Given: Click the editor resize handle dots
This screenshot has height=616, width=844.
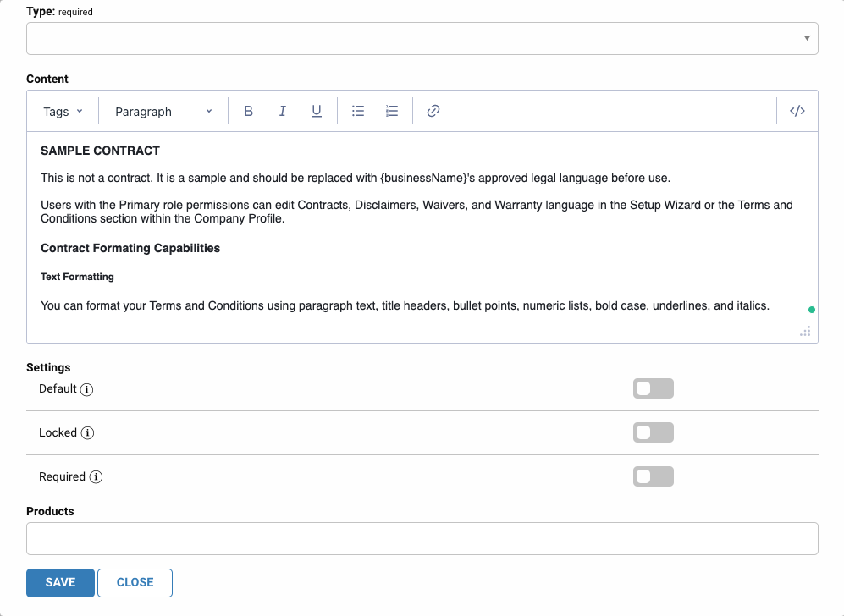Looking at the screenshot, I should click(805, 332).
